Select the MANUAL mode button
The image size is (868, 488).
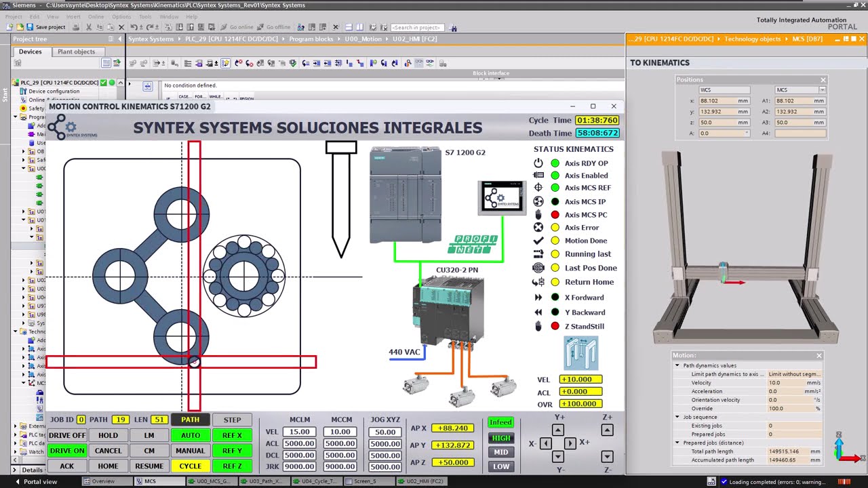click(x=190, y=451)
